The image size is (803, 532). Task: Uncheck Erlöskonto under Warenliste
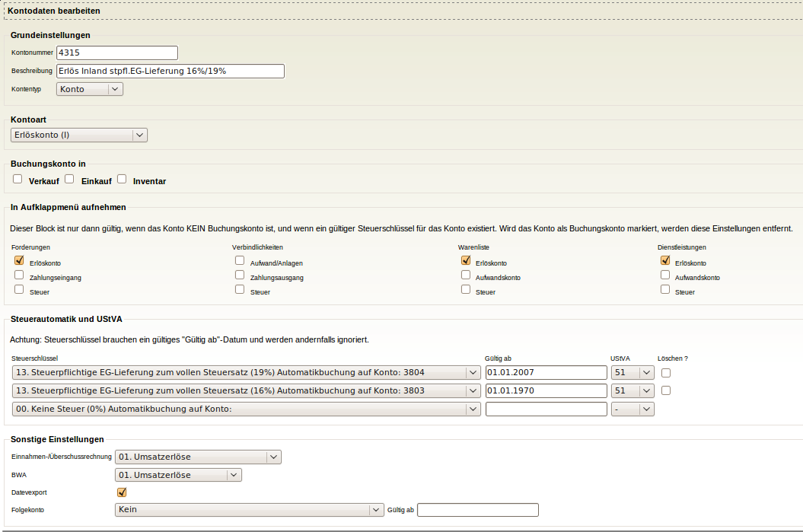pyautogui.click(x=466, y=260)
